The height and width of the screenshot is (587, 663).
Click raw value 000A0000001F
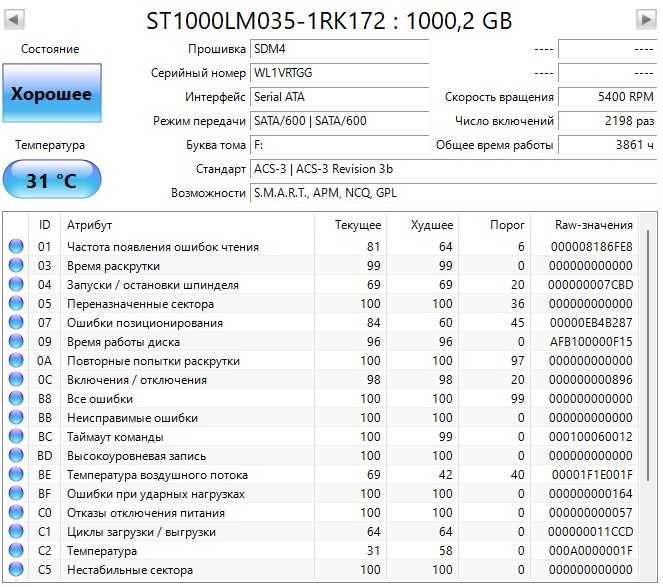tap(591, 551)
